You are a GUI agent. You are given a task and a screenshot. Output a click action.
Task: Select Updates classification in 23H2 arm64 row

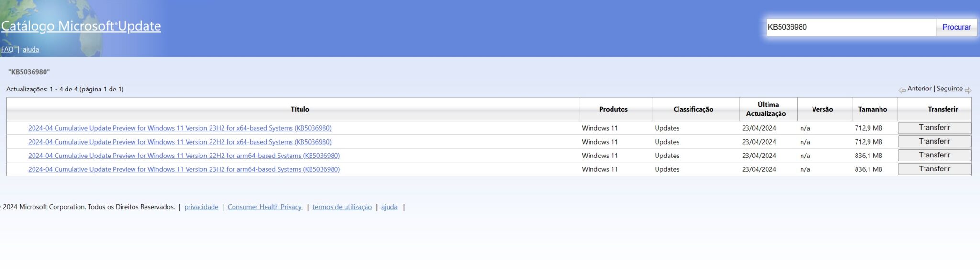667,169
